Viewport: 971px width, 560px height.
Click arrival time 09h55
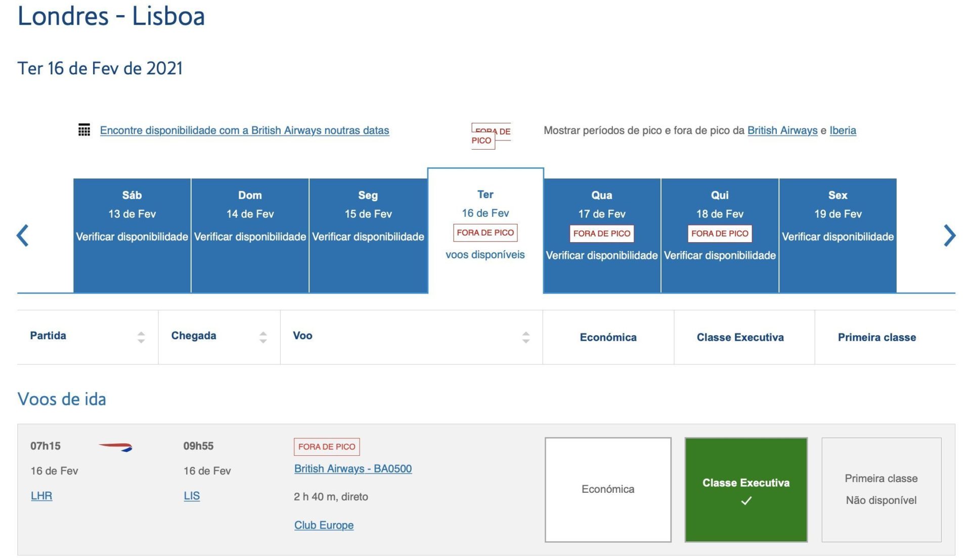pos(198,446)
